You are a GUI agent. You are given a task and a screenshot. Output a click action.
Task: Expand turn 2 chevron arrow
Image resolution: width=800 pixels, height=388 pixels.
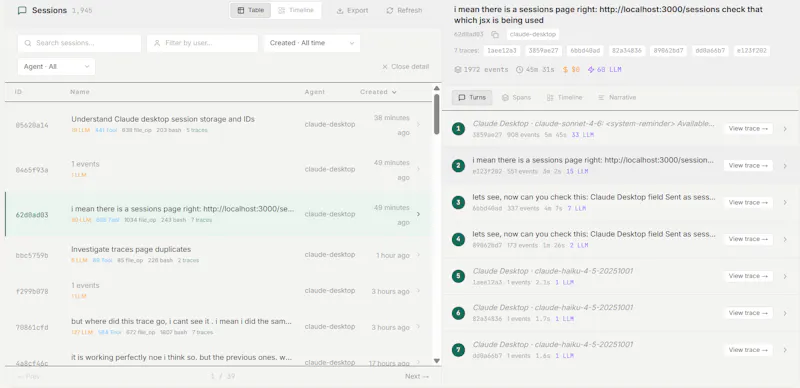(x=785, y=166)
